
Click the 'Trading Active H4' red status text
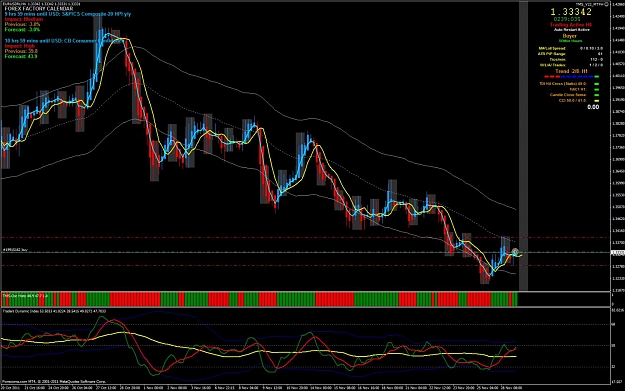click(571, 25)
